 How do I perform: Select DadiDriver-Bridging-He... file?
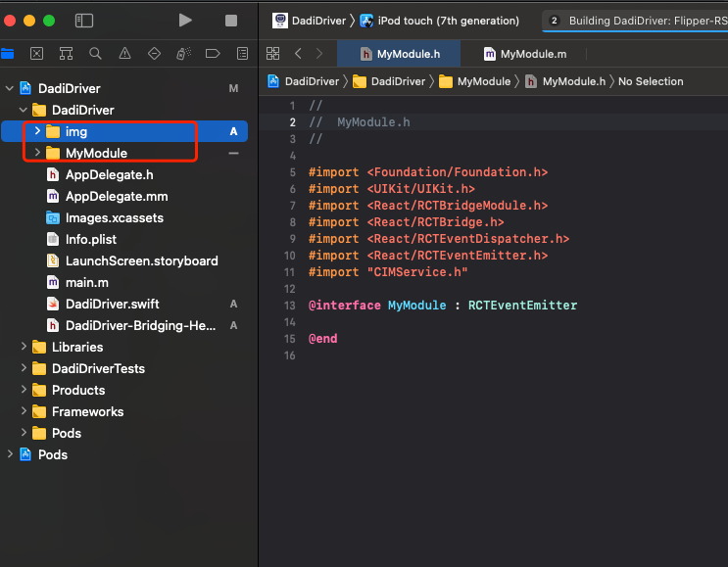(x=124, y=325)
